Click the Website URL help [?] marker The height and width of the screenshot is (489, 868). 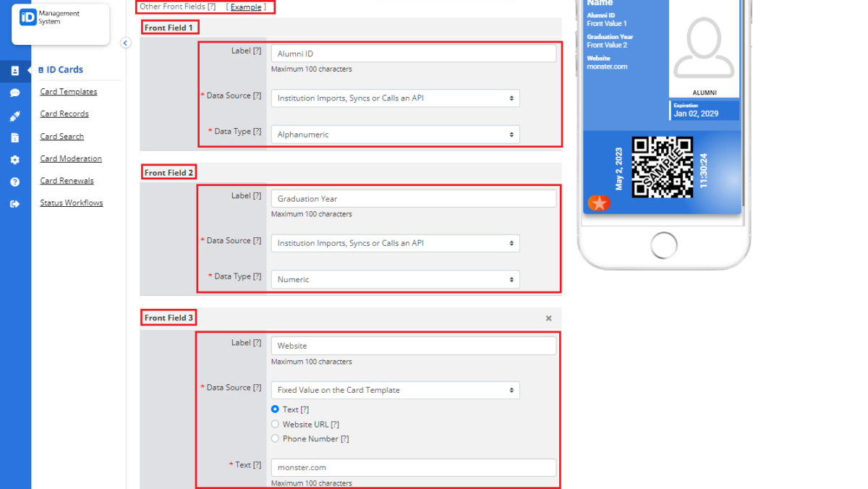[335, 425]
